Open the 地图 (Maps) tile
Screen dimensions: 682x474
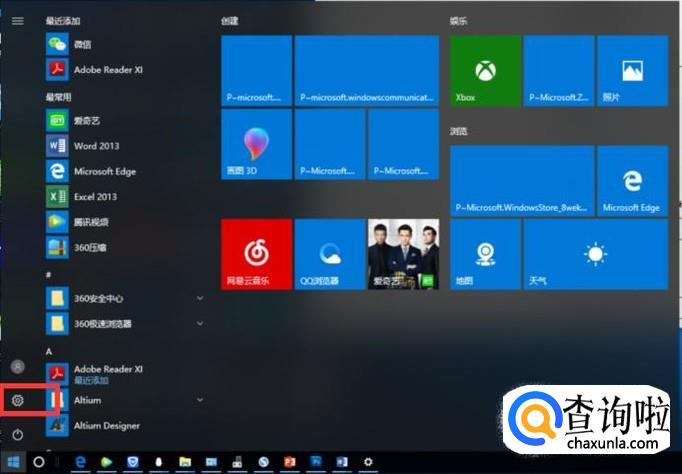click(x=485, y=254)
